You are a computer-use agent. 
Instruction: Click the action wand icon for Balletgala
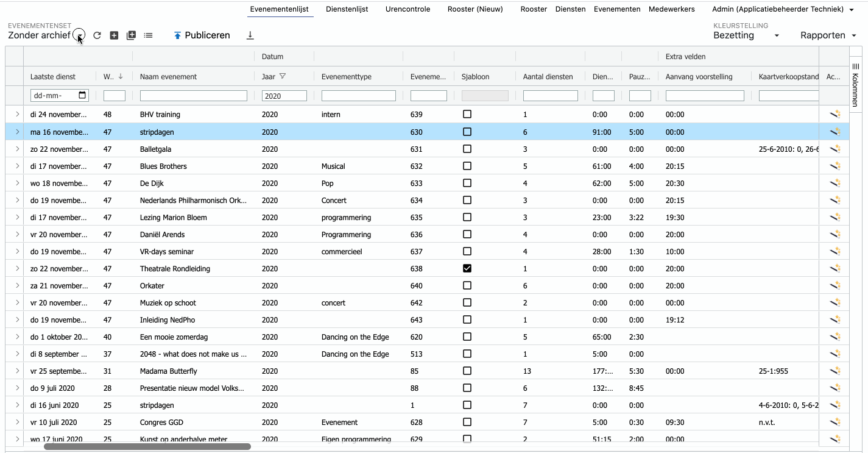coord(834,148)
